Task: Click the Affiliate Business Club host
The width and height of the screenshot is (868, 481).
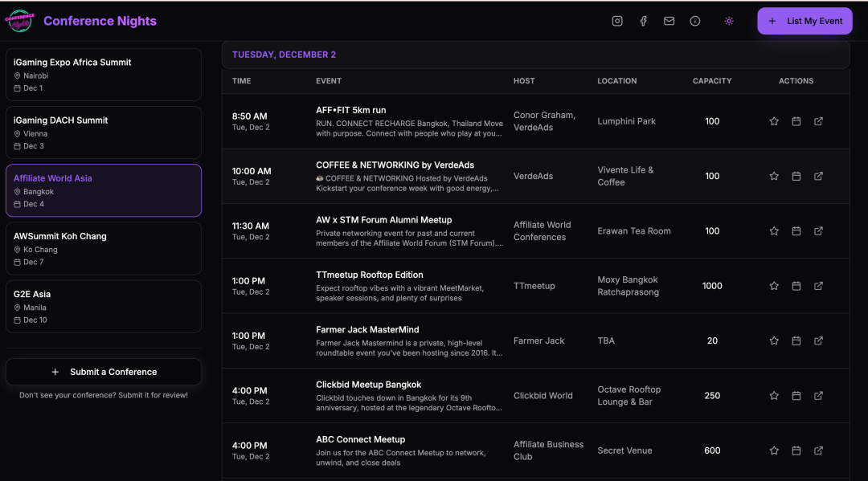Action: [549, 450]
